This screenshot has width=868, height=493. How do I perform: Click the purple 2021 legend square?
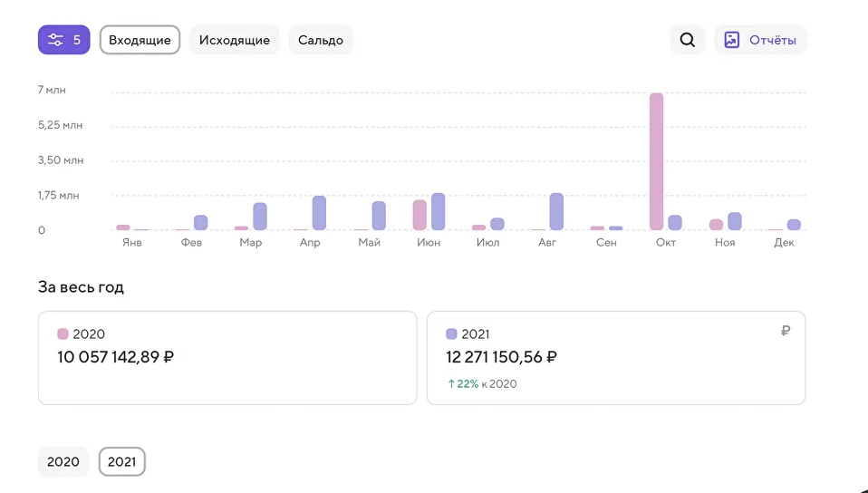click(x=451, y=334)
